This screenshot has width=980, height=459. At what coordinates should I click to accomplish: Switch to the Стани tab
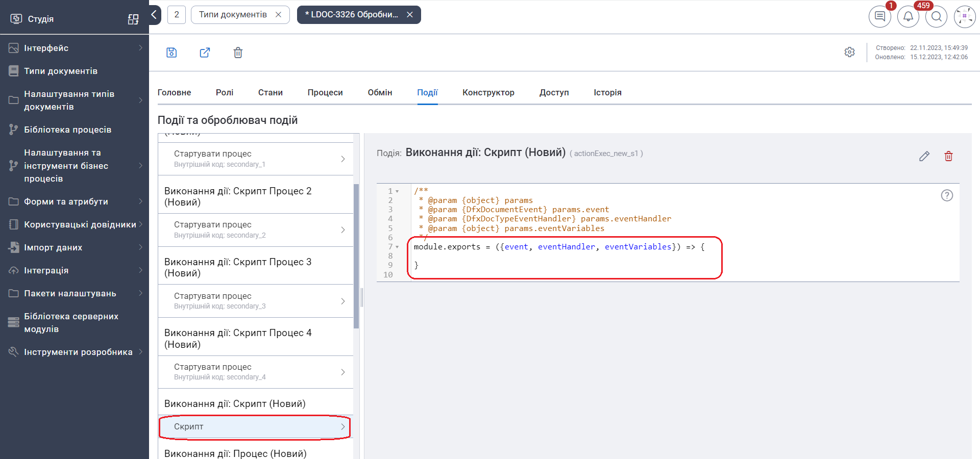271,93
